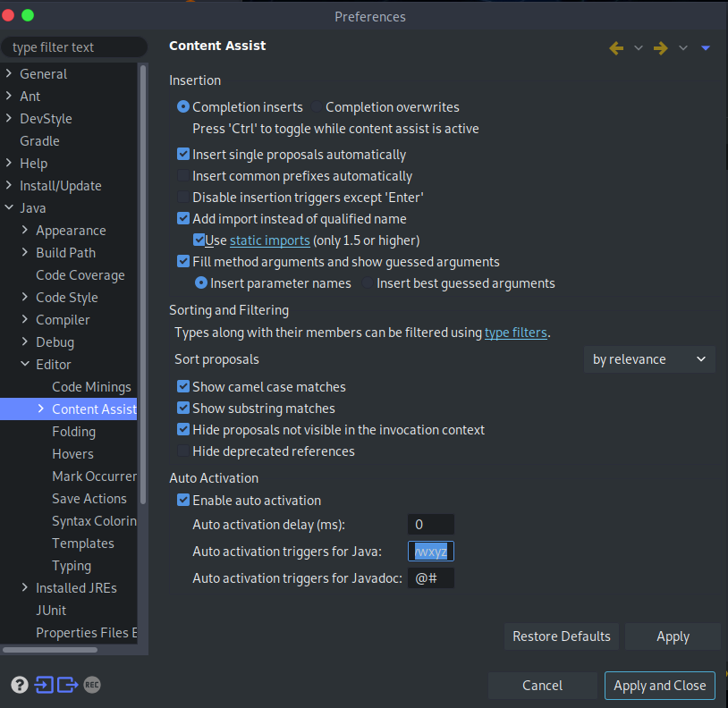Close the Preferences window with red button
This screenshot has height=708, width=728.
[9, 16]
